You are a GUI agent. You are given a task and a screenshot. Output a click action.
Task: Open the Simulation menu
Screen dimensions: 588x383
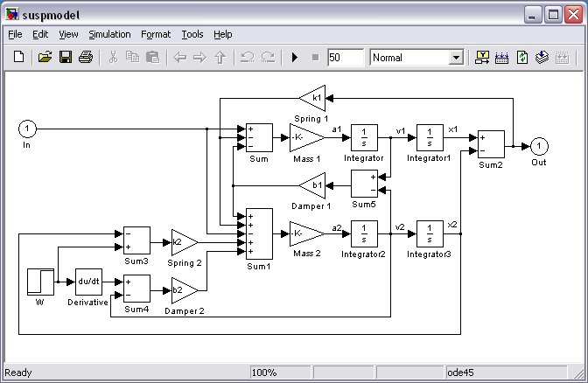109,34
